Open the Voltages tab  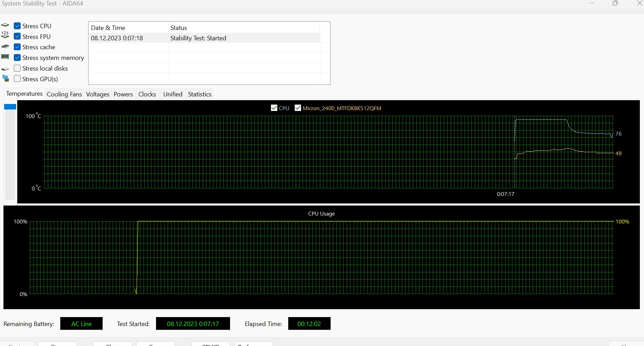point(97,94)
